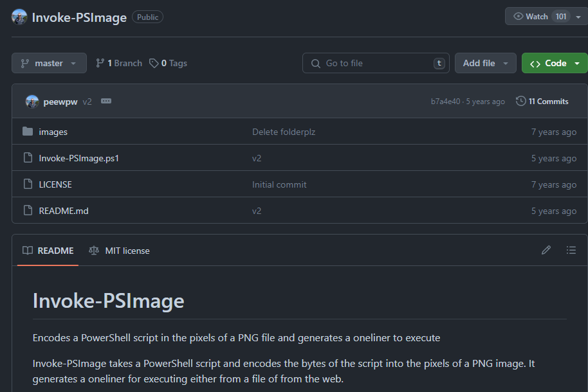Open the master branch dropdown

[49, 63]
